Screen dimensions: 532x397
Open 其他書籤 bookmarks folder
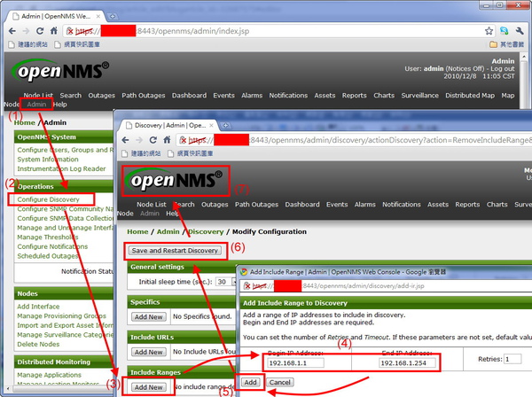click(507, 44)
